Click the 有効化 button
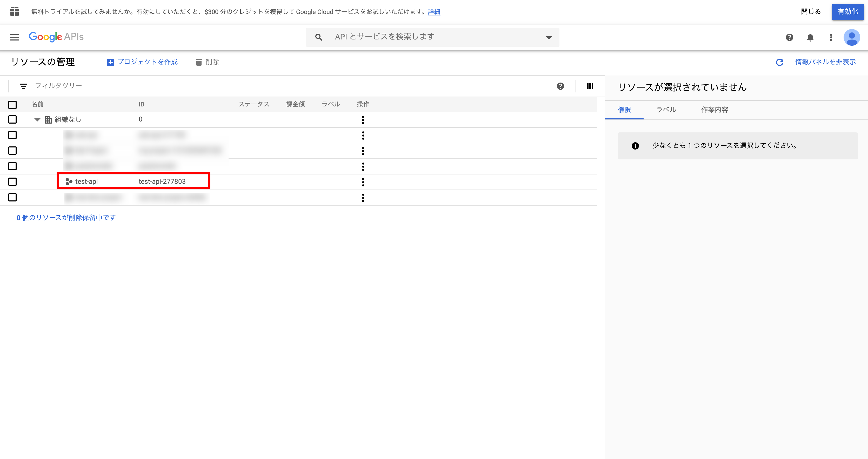The image size is (868, 459). coord(847,12)
